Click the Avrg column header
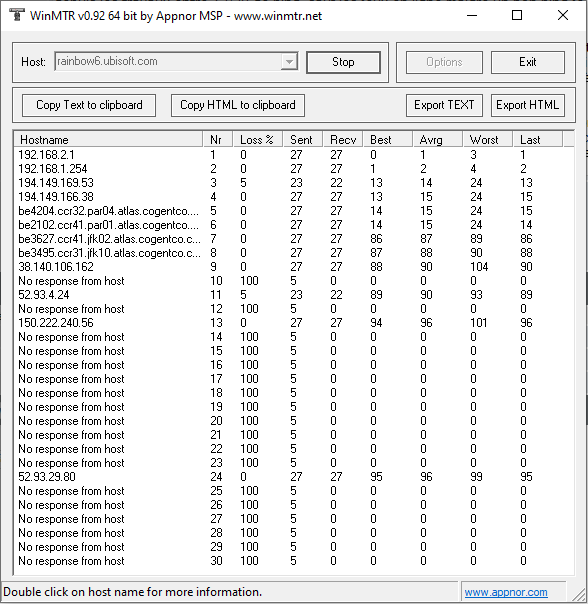Screen dimensions: 588x604 438,139
